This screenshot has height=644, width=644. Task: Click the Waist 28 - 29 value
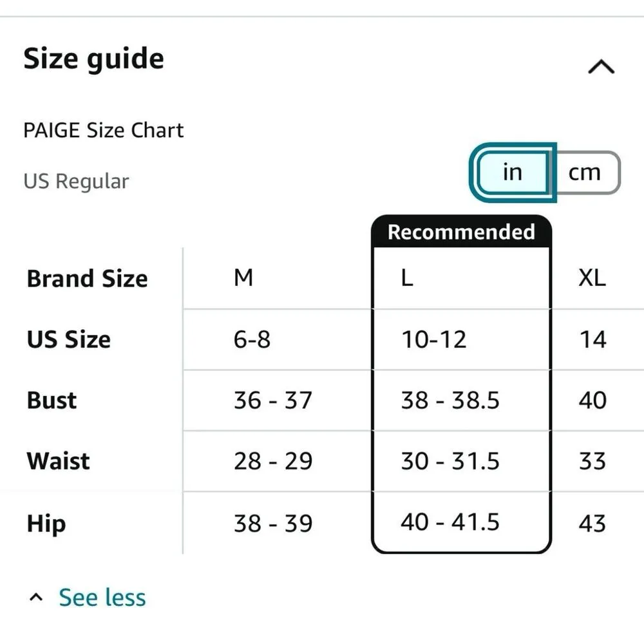(273, 461)
